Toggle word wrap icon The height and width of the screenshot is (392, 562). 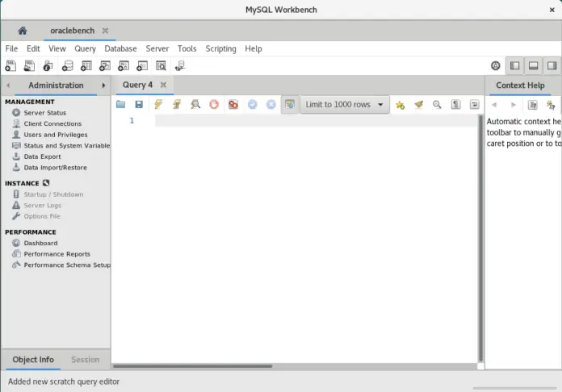(x=474, y=105)
